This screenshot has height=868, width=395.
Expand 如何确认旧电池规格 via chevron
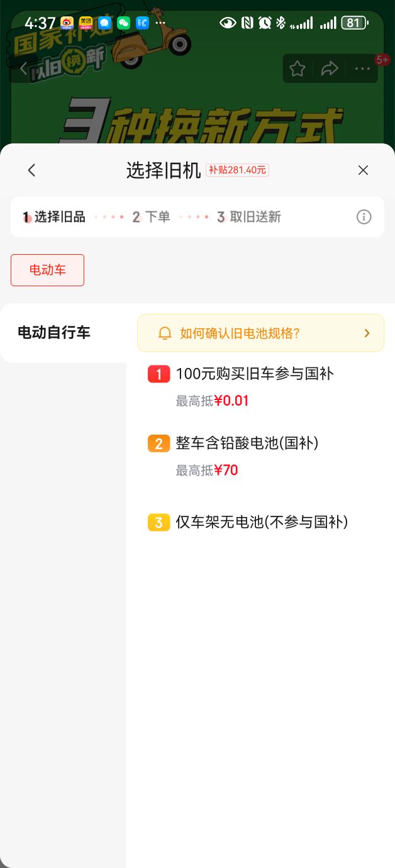point(367,333)
